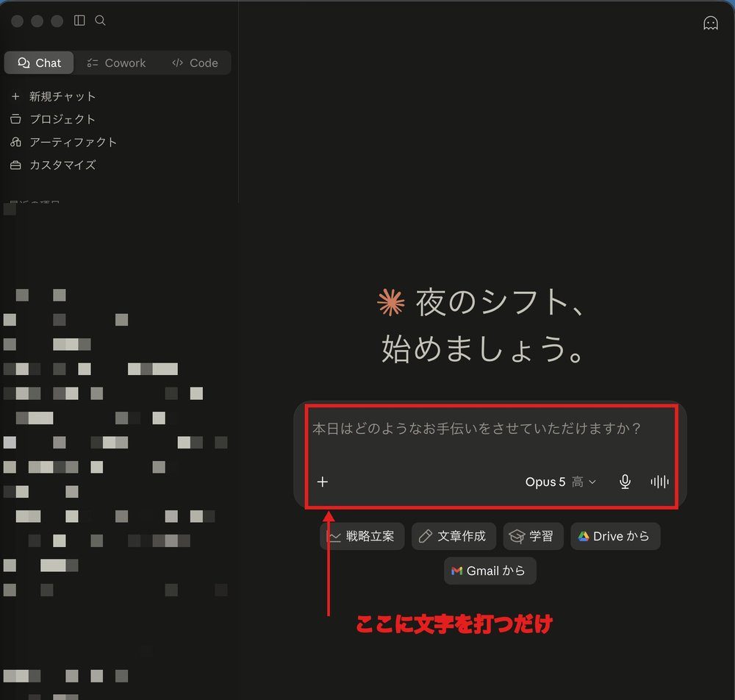Click the microphone dictation icon
This screenshot has width=735, height=700.
[x=624, y=482]
